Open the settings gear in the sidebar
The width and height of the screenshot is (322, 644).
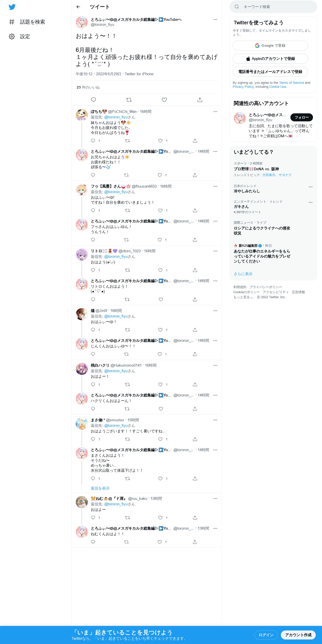tap(12, 36)
